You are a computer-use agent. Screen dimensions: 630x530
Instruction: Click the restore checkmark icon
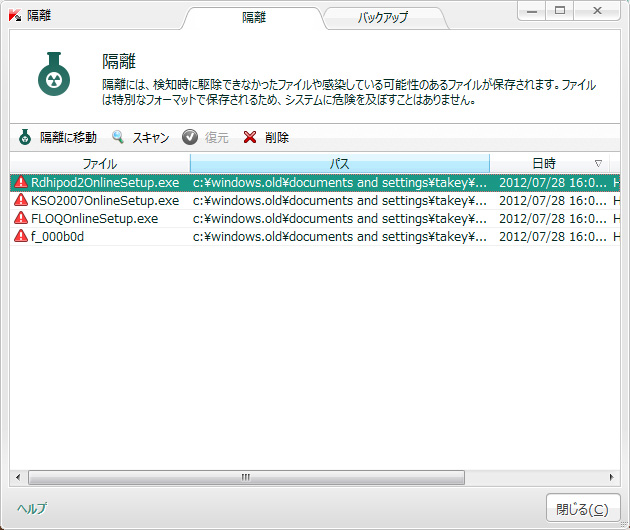click(x=190, y=137)
